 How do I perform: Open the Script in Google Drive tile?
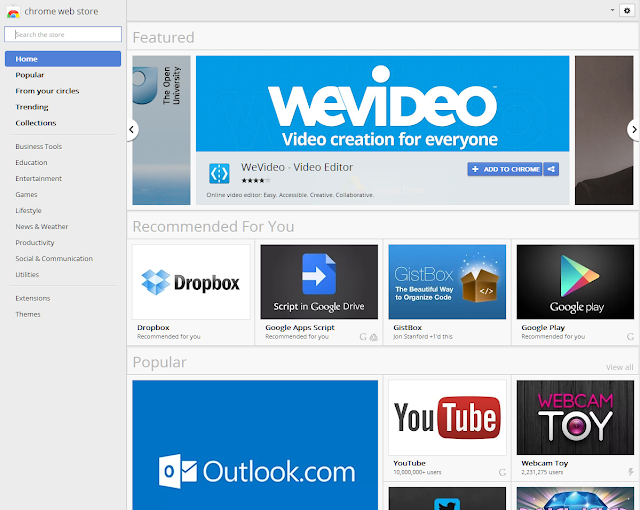click(x=319, y=282)
